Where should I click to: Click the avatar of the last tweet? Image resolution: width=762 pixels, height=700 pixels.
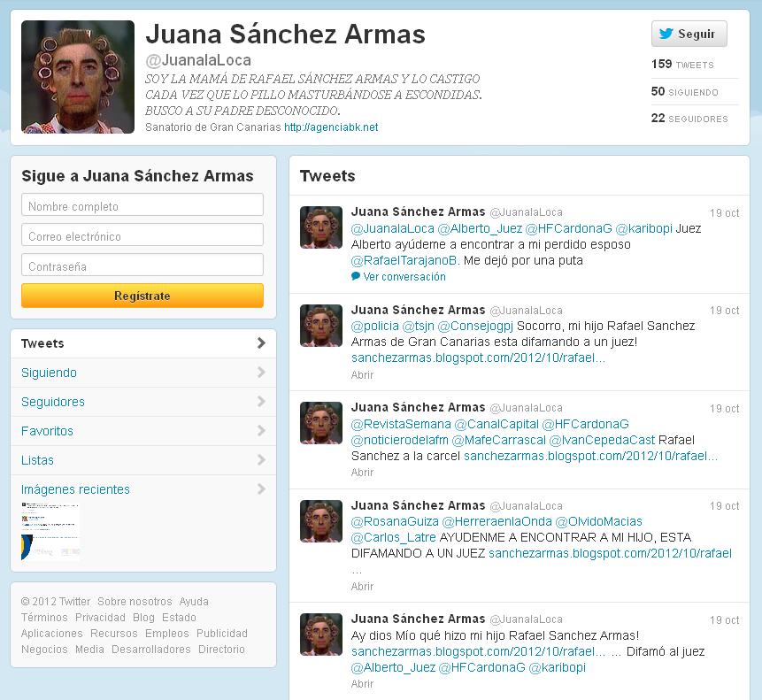tap(321, 635)
